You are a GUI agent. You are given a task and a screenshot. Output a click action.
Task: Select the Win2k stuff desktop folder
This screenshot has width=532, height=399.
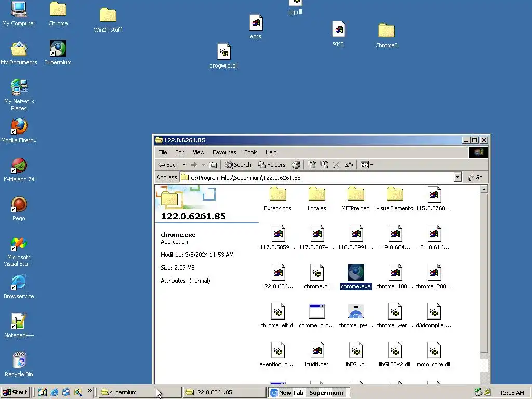coord(108,20)
